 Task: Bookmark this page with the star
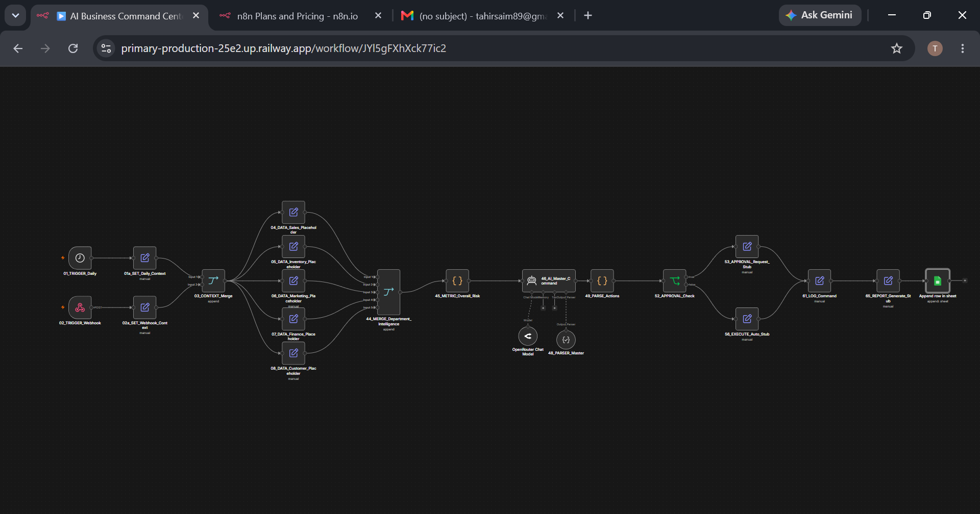pos(897,48)
